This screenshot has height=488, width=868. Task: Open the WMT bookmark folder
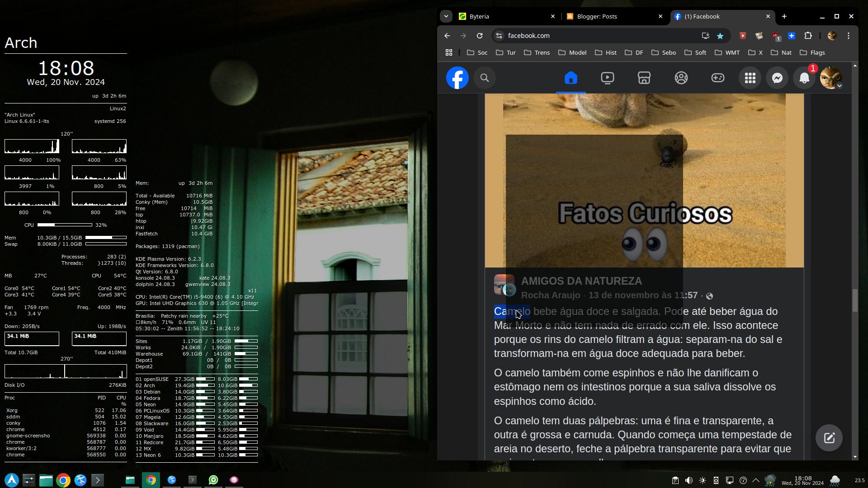click(x=727, y=53)
